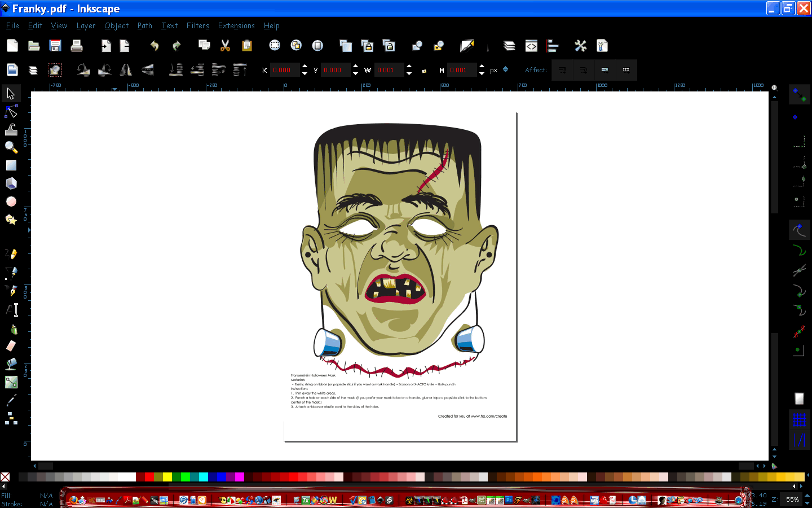
Task: Click the Open document folder icon
Action: (34, 46)
